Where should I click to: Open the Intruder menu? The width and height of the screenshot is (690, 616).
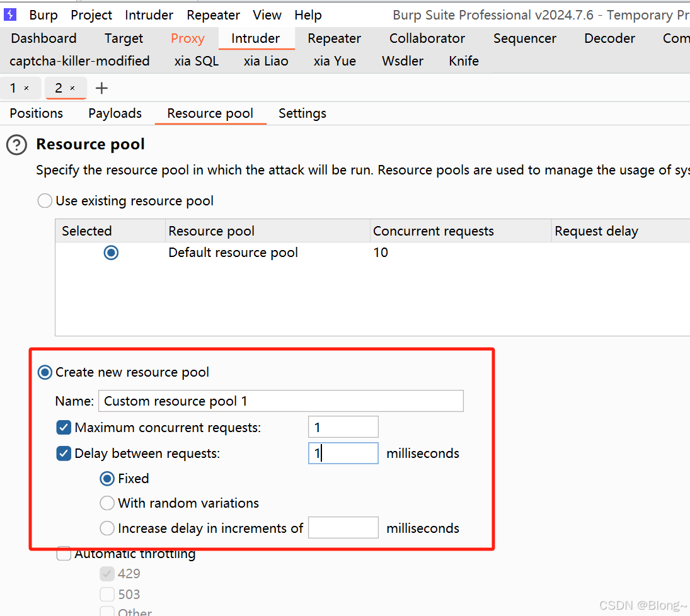149,15
